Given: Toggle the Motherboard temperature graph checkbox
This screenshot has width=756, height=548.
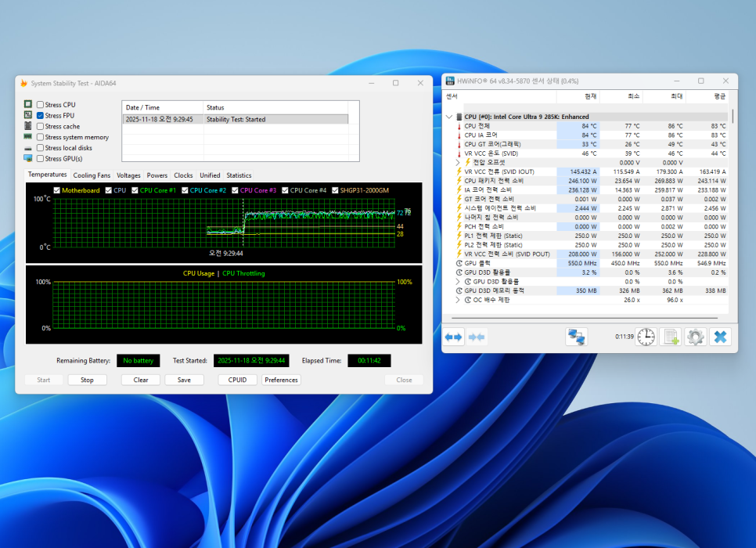Looking at the screenshot, I should coord(57,190).
